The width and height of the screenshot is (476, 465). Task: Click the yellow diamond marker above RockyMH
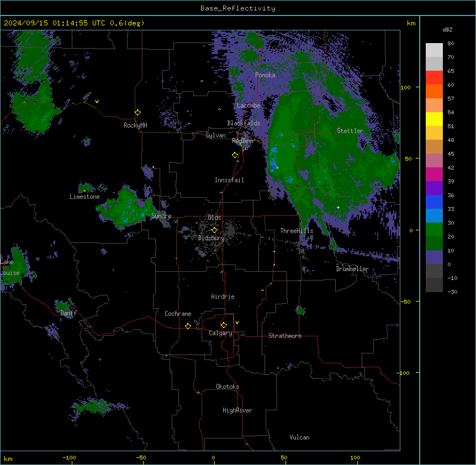[137, 113]
